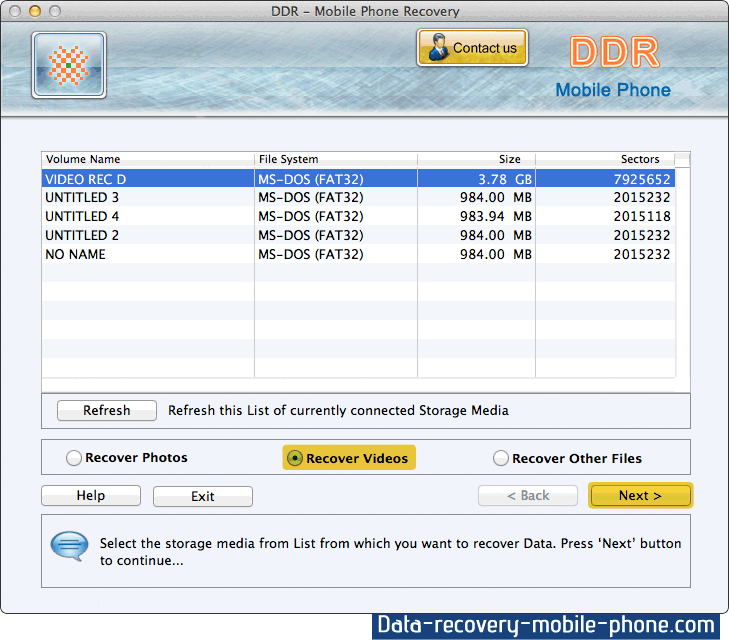Screen dimensions: 729x640
Task: Click the disabled Back button
Action: [x=528, y=495]
